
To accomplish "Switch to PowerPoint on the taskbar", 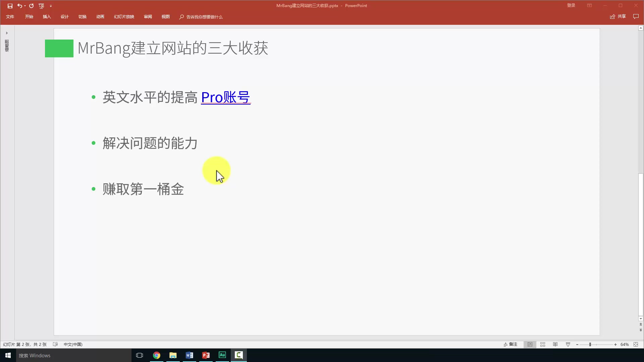I will [x=206, y=355].
